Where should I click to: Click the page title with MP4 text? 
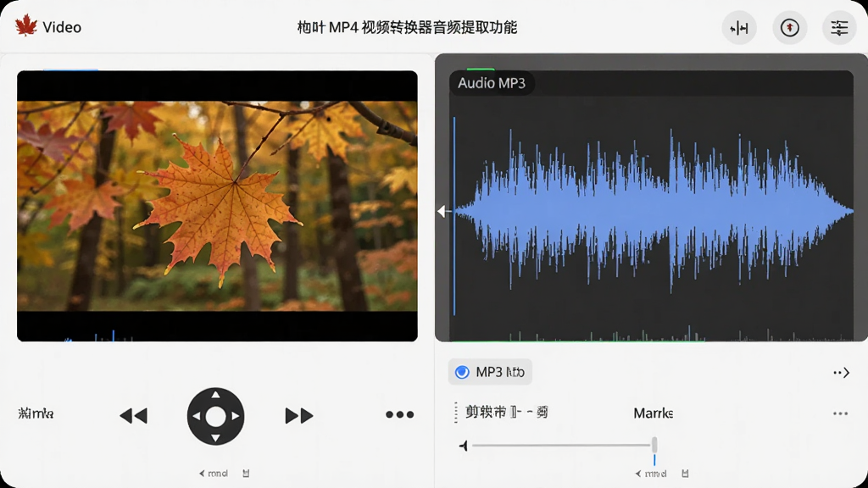[x=407, y=27]
